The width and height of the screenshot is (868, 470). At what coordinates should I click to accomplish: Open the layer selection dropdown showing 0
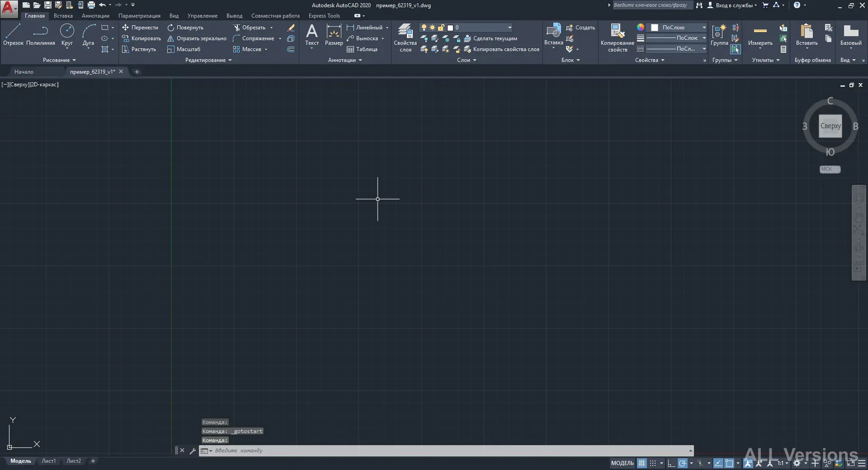[466, 28]
